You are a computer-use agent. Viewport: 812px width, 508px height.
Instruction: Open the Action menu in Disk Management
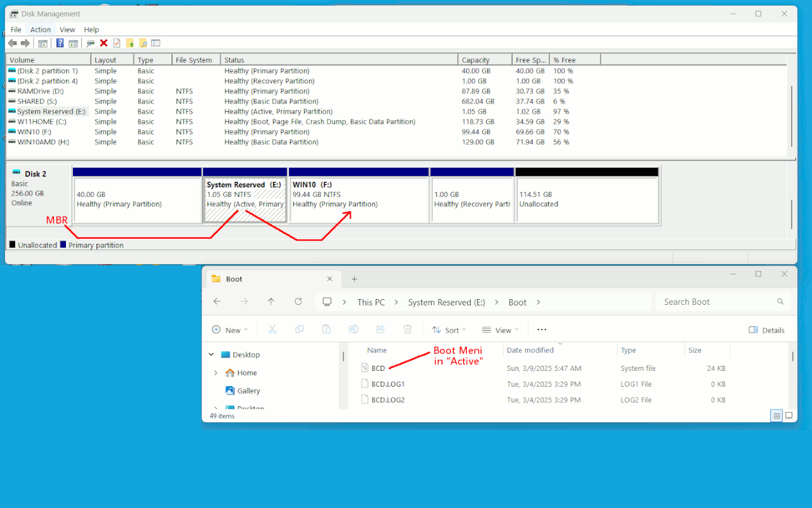41,29
